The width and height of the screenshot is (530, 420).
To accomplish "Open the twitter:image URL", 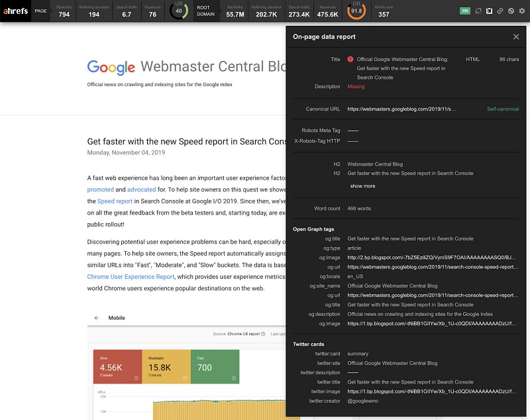I will coord(432,392).
